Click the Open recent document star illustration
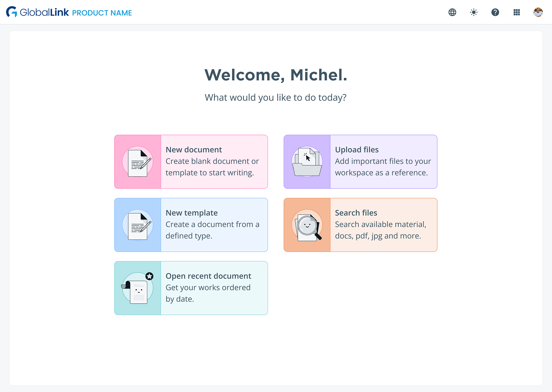This screenshot has height=392, width=552. coord(138,288)
